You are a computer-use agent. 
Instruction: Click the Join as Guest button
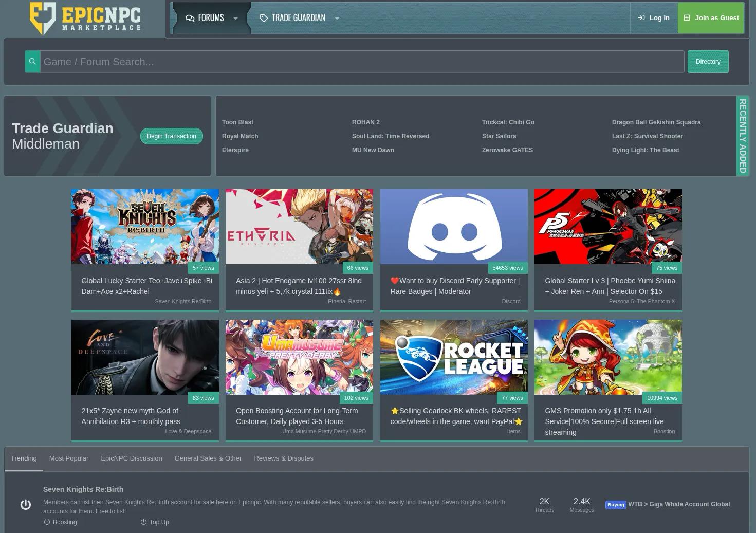click(711, 18)
